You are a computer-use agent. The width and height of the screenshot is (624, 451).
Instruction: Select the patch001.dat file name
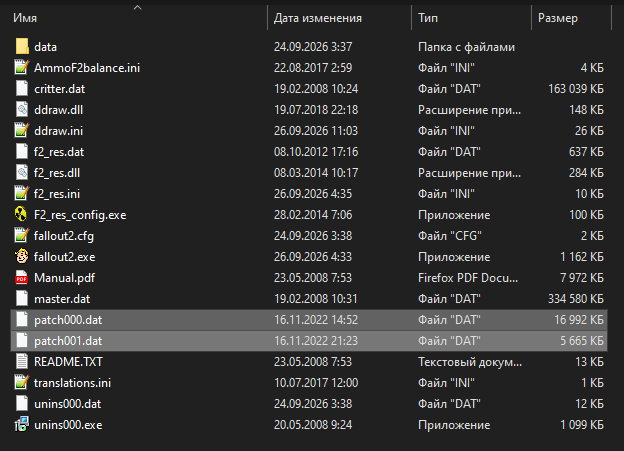[68, 341]
